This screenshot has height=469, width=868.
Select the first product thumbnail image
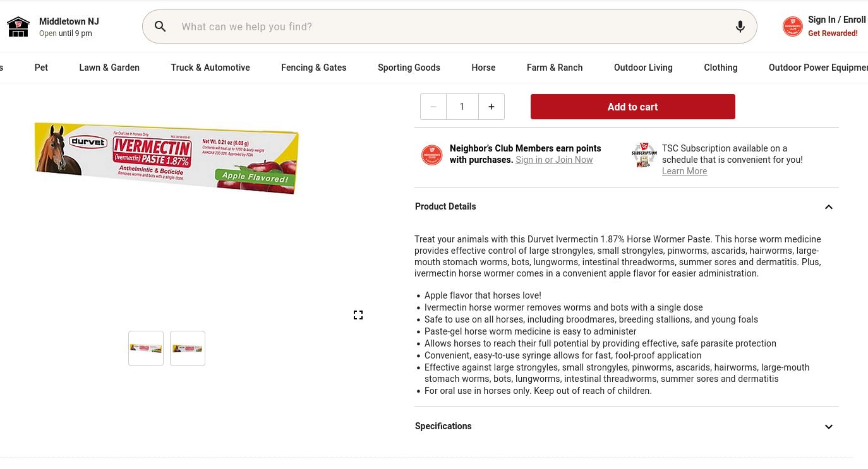click(x=146, y=348)
